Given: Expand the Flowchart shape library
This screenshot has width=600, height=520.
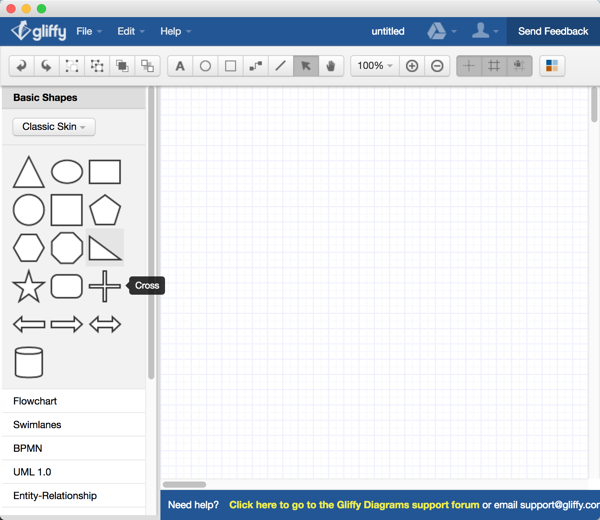Looking at the screenshot, I should [x=73, y=401].
